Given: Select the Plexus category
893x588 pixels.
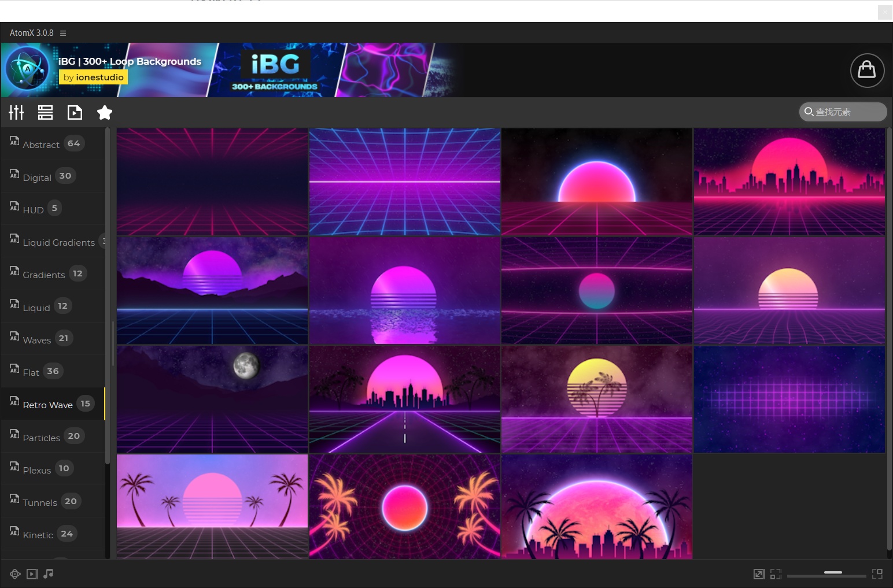Looking at the screenshot, I should pyautogui.click(x=53, y=469).
